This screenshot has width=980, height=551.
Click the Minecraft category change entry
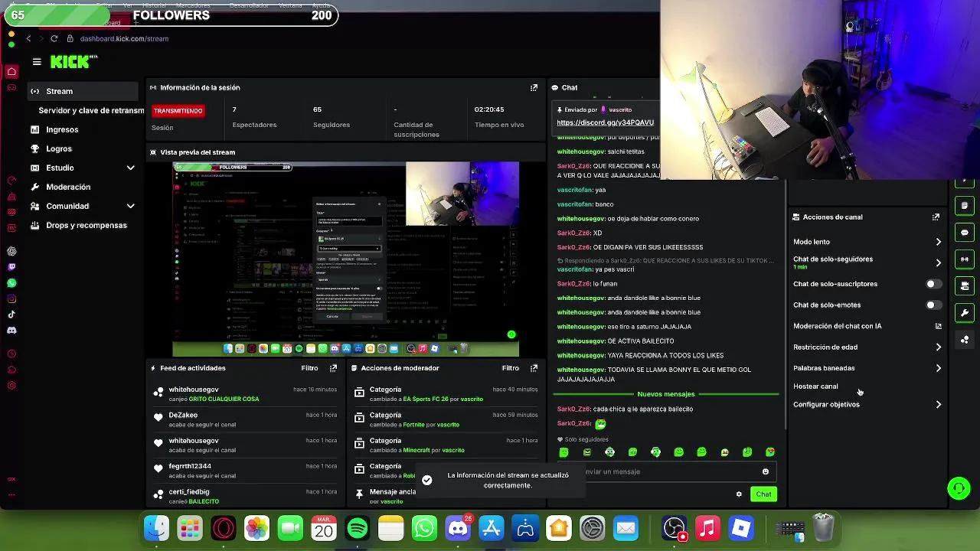pyautogui.click(x=446, y=445)
